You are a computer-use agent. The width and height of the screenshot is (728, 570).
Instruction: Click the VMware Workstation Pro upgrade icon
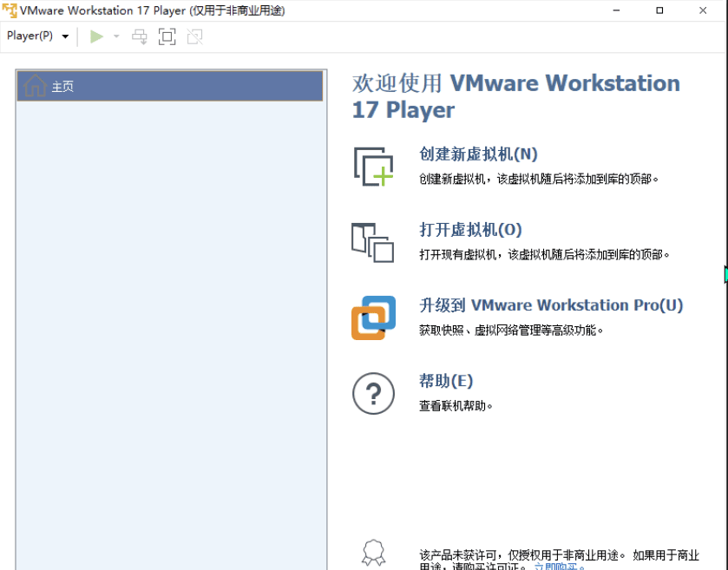pyautogui.click(x=373, y=318)
